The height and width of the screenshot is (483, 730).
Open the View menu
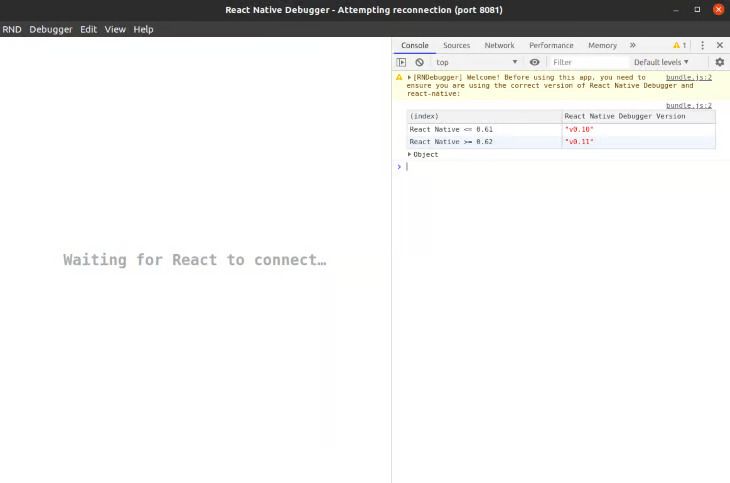pyautogui.click(x=115, y=29)
